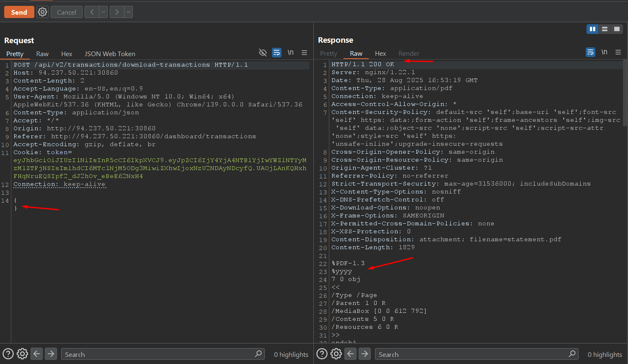Open Response search settings gear

(336, 354)
